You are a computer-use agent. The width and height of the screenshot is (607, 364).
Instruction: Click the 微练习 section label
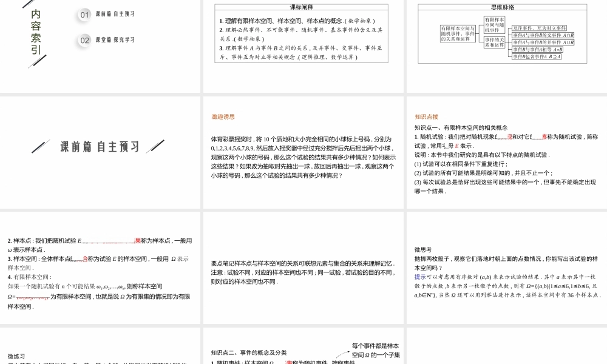[x=16, y=356]
